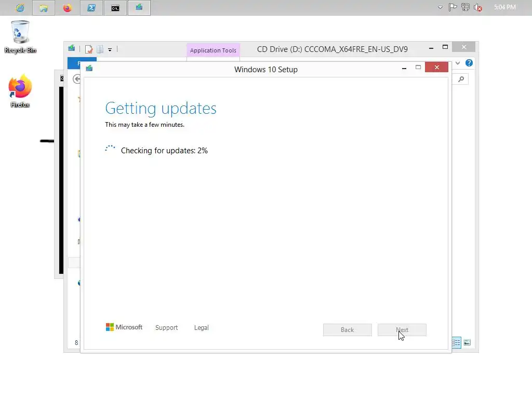Click Properties icon in Explorer quick access toolbar
This screenshot has height=399, width=532.
click(x=88, y=49)
